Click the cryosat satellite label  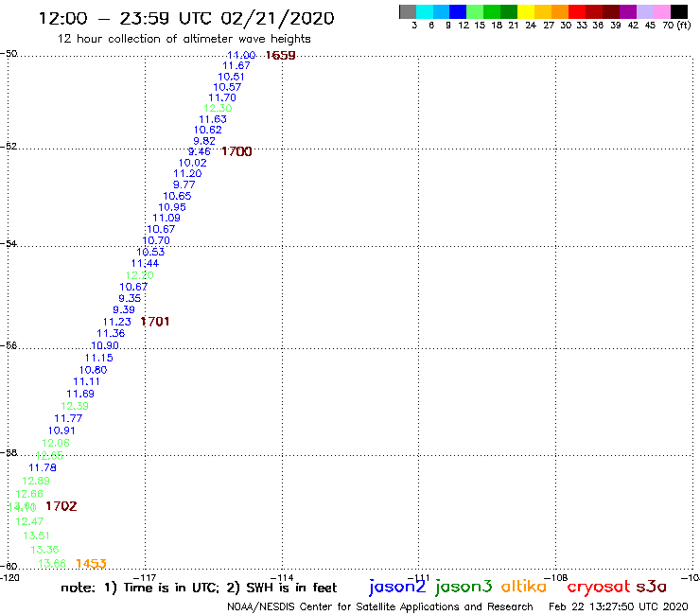[x=598, y=587]
